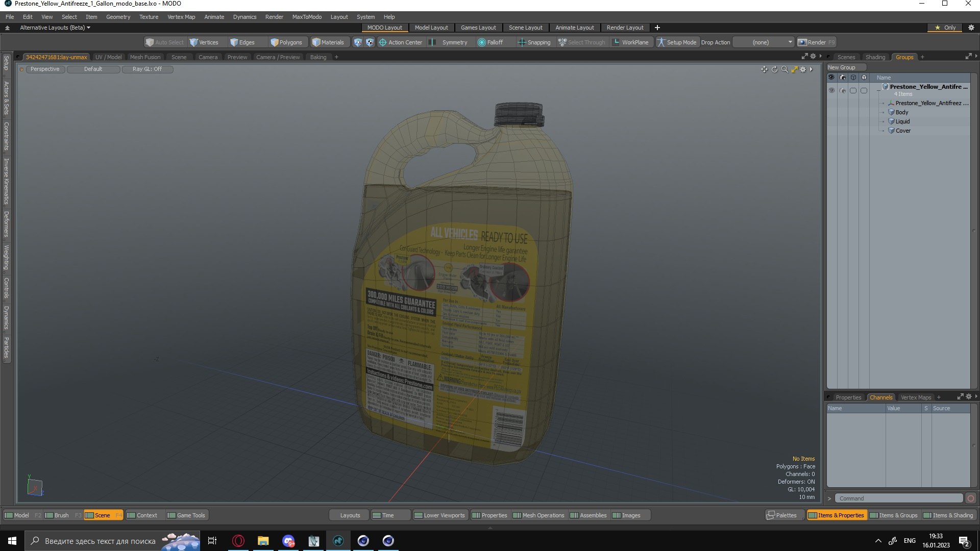
Task: Select Vertices selection mode
Action: pos(204,42)
